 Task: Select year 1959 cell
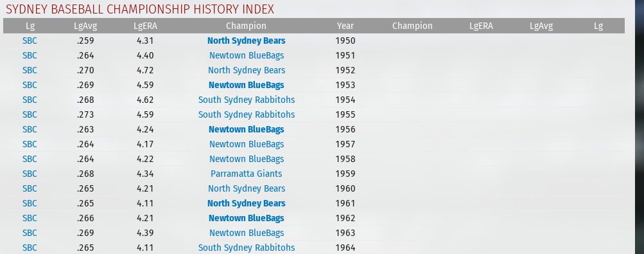click(345, 174)
